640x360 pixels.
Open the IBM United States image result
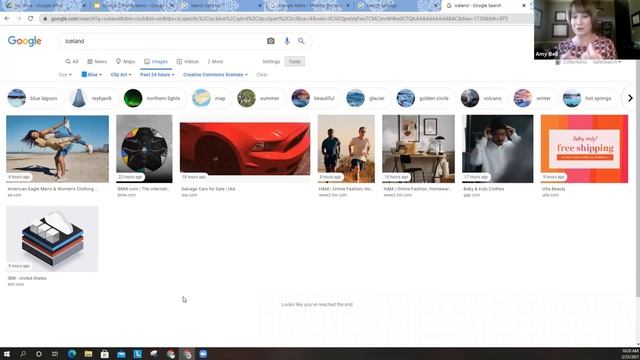(x=52, y=239)
